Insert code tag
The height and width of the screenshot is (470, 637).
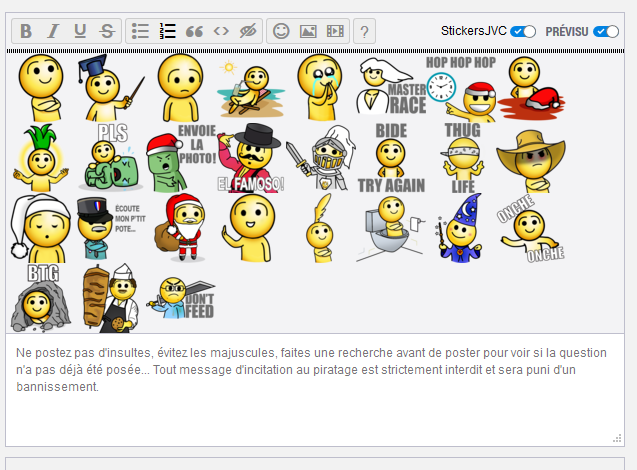point(221,31)
